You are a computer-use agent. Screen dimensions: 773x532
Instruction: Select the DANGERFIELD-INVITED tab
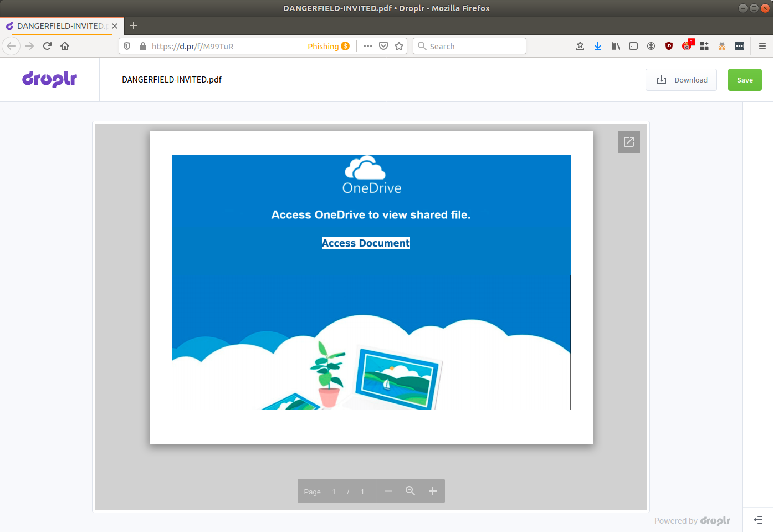[x=62, y=26]
